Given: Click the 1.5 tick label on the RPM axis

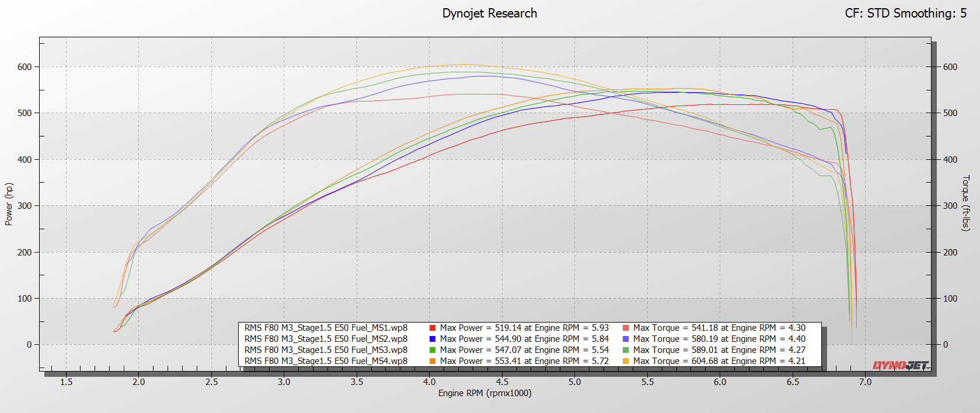Looking at the screenshot, I should click(66, 382).
